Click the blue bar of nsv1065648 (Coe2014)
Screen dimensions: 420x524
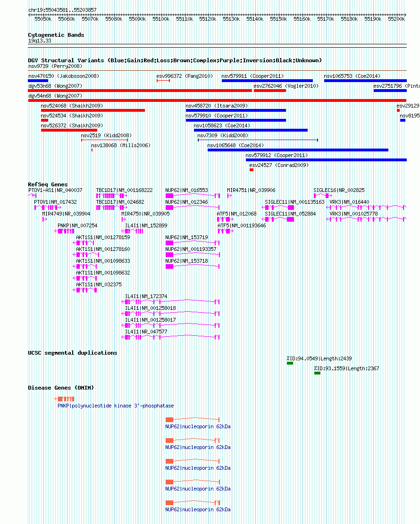(298, 150)
